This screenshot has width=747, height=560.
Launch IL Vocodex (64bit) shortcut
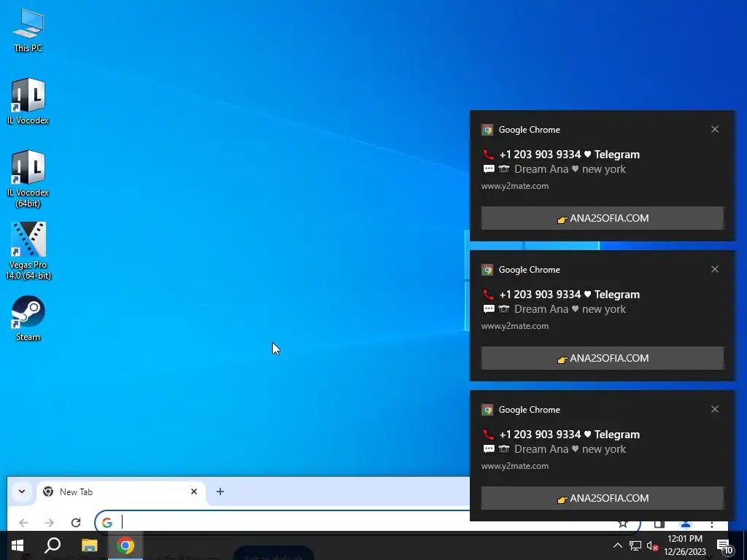tap(28, 179)
